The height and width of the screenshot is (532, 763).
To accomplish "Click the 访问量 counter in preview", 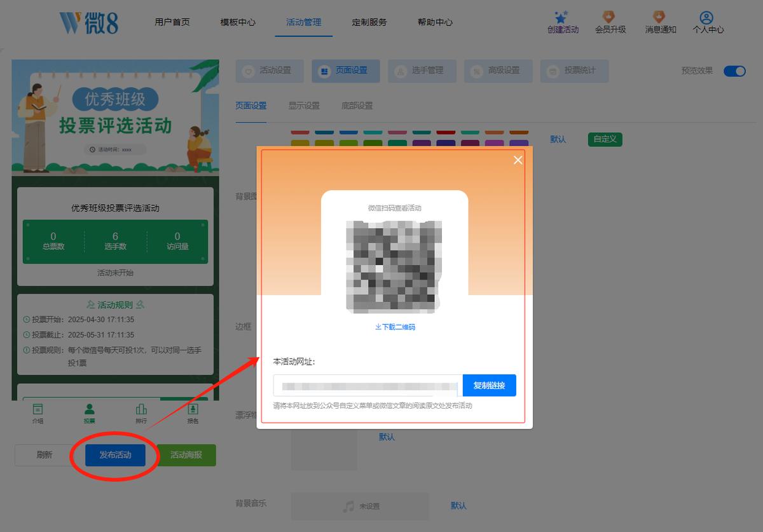I will (x=177, y=241).
